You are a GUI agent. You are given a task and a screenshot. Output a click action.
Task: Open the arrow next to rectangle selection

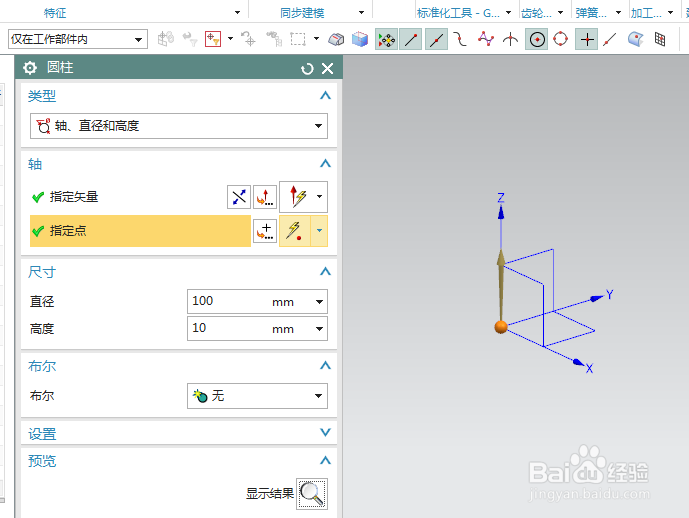point(316,39)
